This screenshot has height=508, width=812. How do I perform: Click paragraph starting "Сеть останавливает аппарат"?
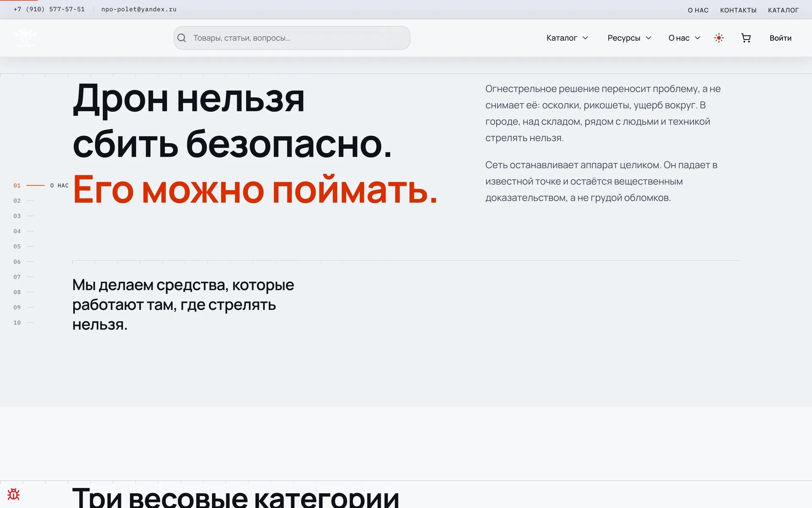click(601, 181)
